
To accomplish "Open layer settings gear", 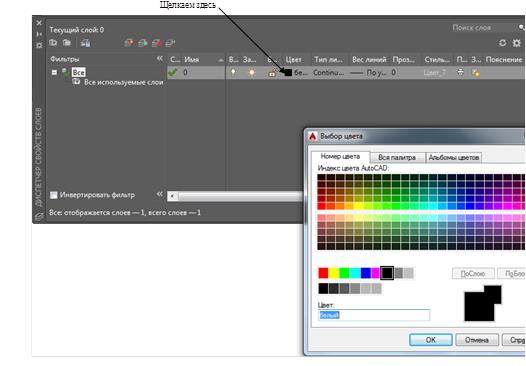I will tap(516, 43).
